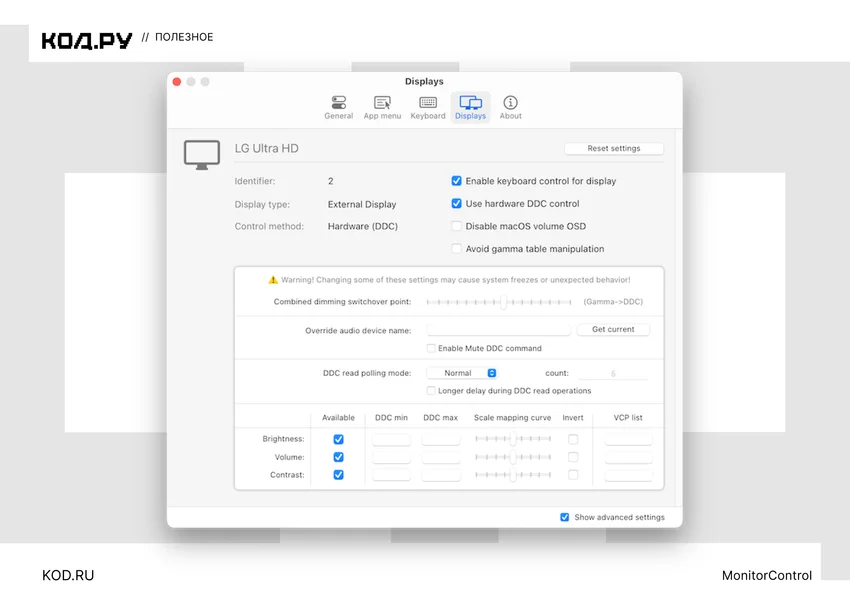Image resolution: width=850 pixels, height=605 pixels.
Task: Toggle Volume Available checkbox
Action: point(338,457)
